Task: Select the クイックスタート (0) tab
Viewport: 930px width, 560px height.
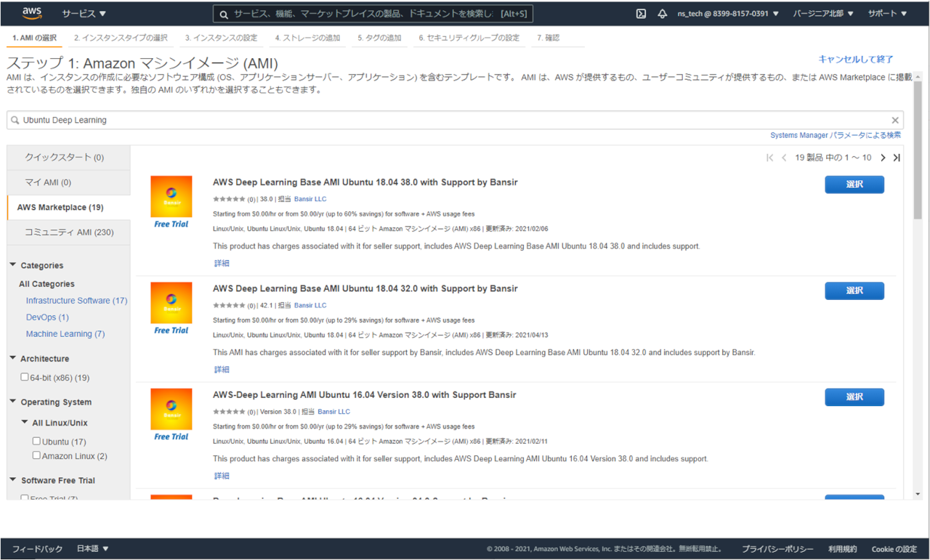Action: [68, 157]
